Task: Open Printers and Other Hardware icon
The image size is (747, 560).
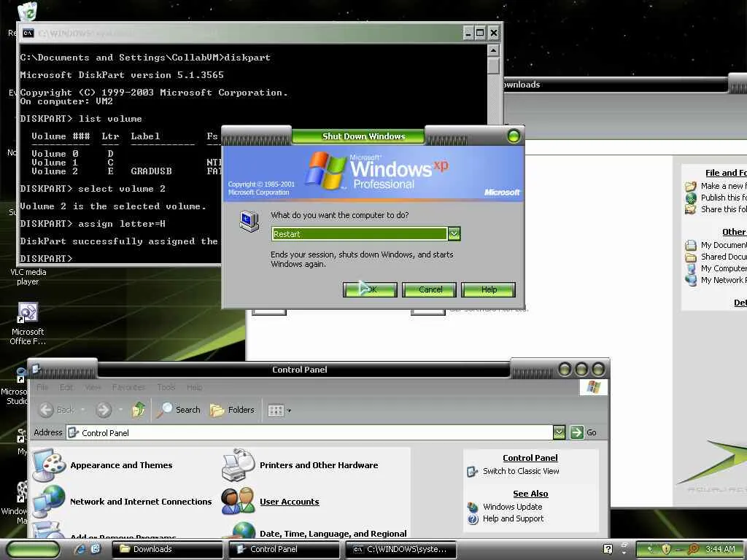Action: [239, 464]
